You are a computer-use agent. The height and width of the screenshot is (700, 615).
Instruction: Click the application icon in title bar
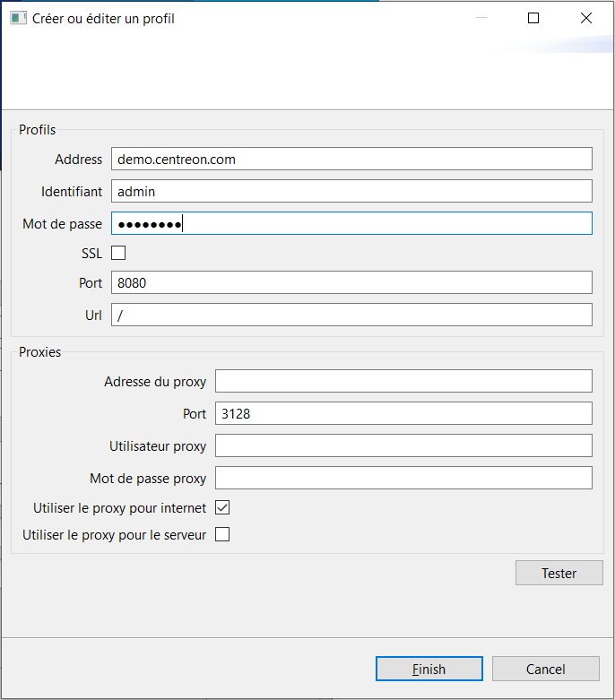pos(18,18)
